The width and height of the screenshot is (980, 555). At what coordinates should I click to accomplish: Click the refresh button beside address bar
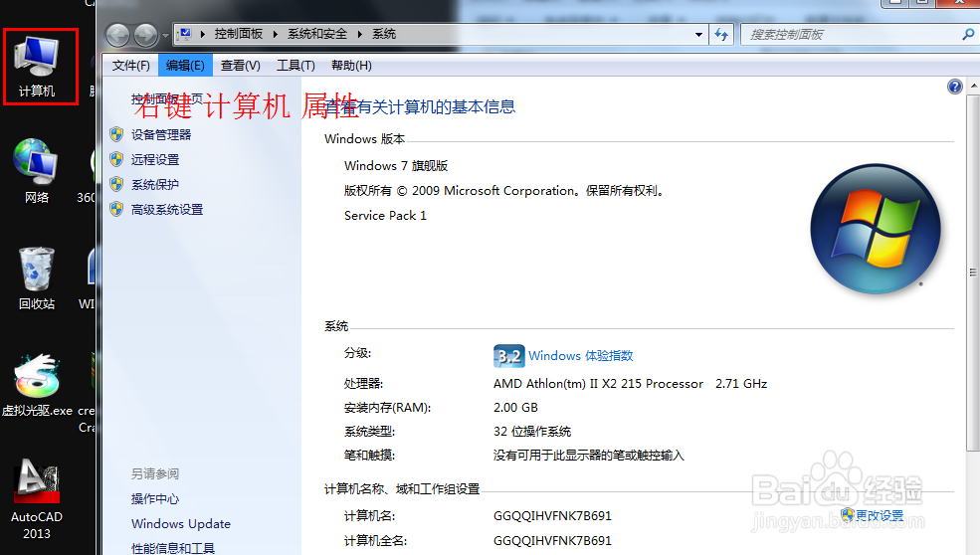click(722, 35)
